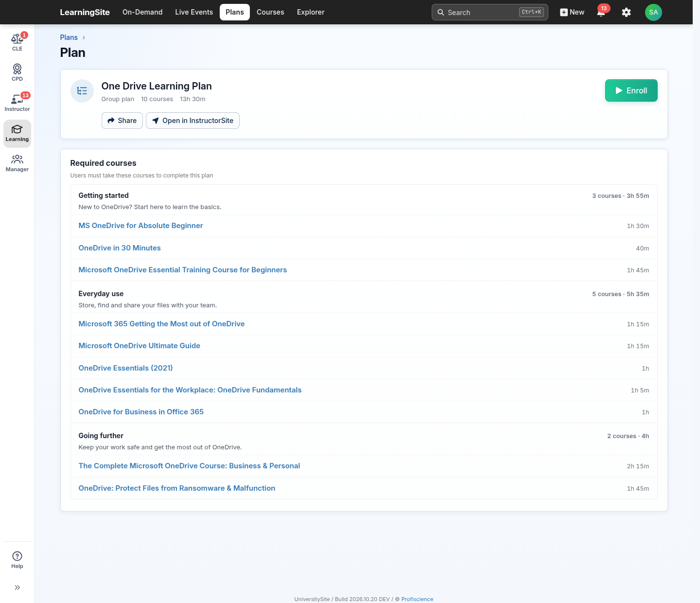Enroll in the One Drive Learning Plan
700x603 pixels.
(631, 90)
